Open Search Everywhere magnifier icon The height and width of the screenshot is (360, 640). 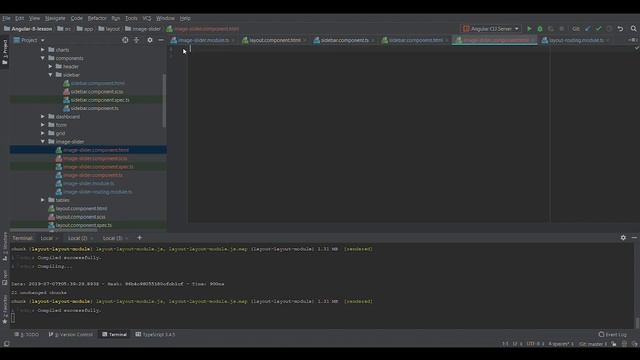[x=633, y=29]
